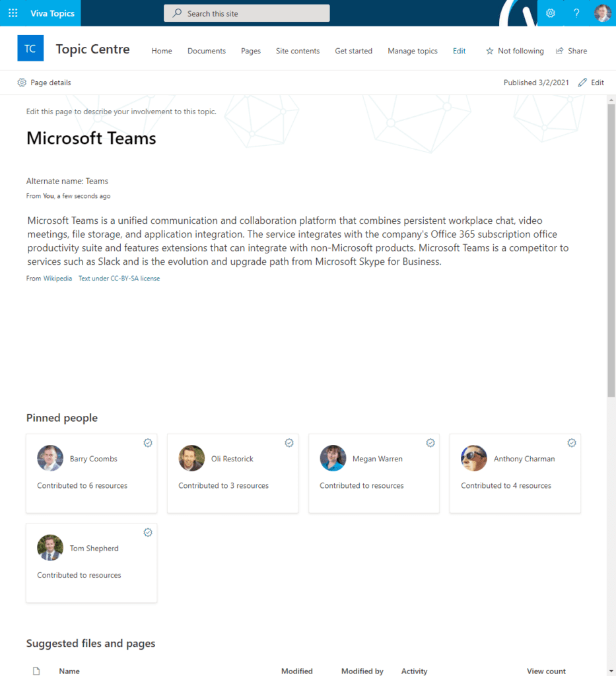This screenshot has height=676, width=616.
Task: Open the Get started nav item
Action: 353,51
